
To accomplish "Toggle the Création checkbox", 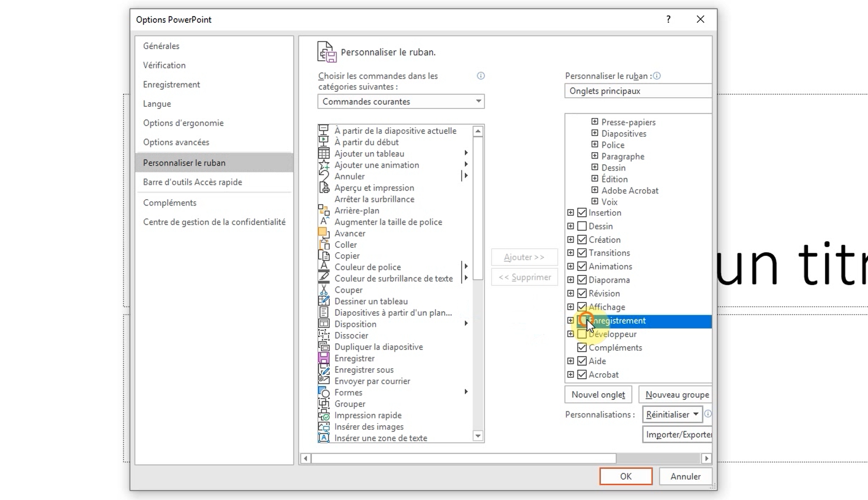I will (x=582, y=239).
